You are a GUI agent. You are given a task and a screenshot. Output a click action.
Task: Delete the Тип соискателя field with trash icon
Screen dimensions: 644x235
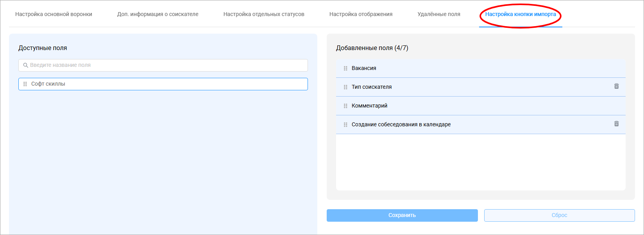click(x=616, y=86)
